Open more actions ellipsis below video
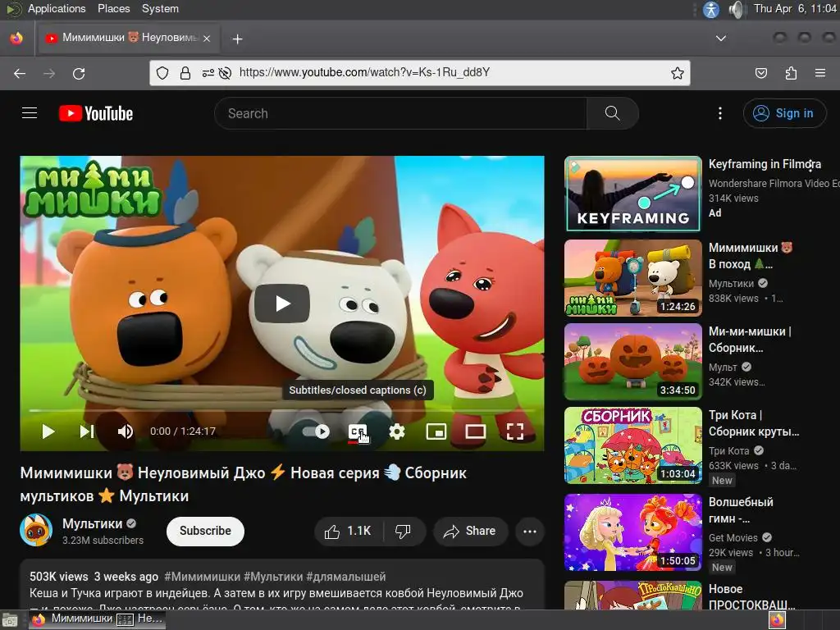 pos(530,531)
